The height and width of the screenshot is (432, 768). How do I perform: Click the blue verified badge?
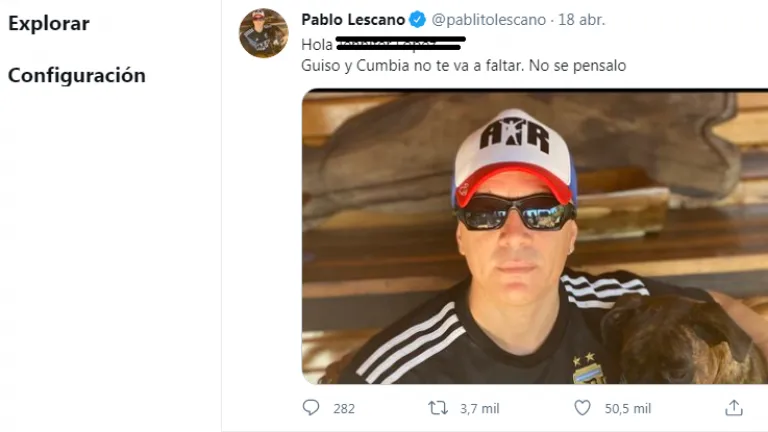click(417, 20)
